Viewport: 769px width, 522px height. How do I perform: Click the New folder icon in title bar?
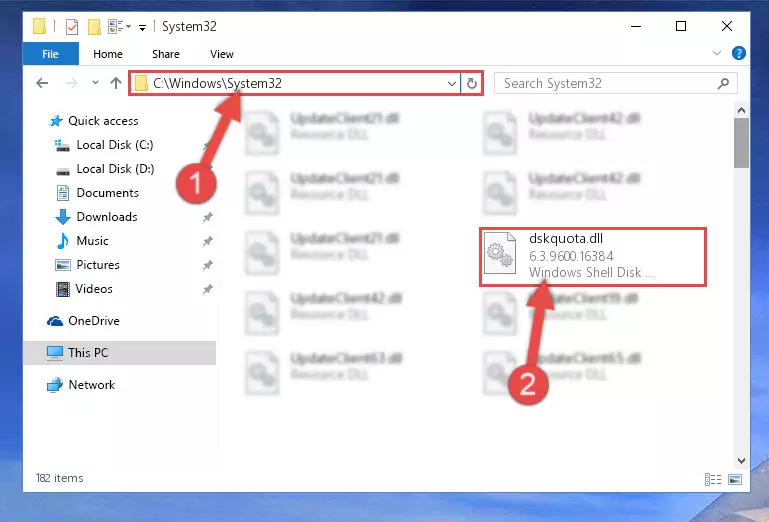click(x=94, y=26)
